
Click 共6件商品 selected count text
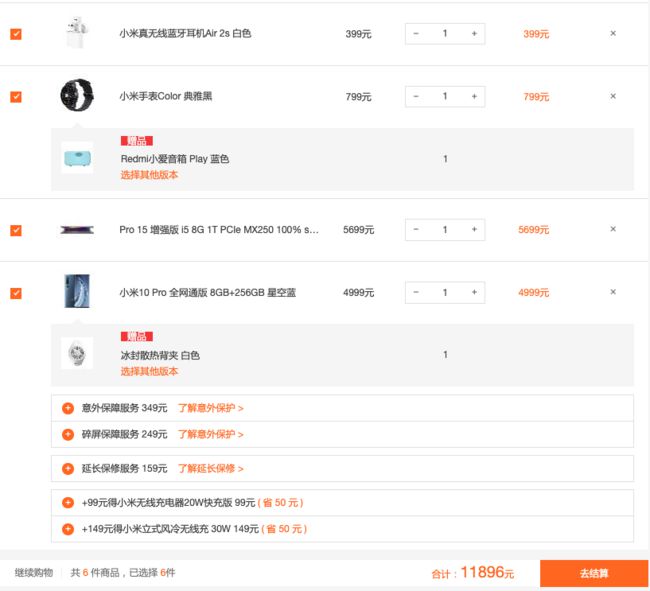[123, 573]
